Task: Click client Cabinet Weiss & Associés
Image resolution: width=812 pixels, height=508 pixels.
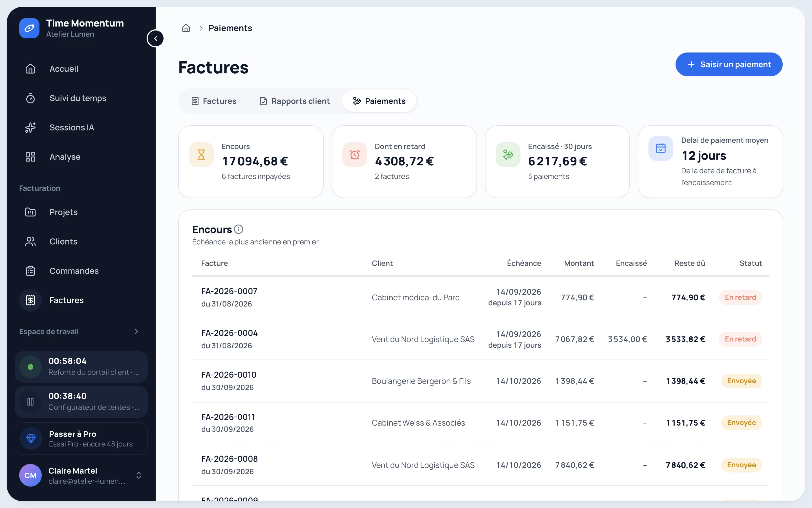Action: pyautogui.click(x=418, y=423)
